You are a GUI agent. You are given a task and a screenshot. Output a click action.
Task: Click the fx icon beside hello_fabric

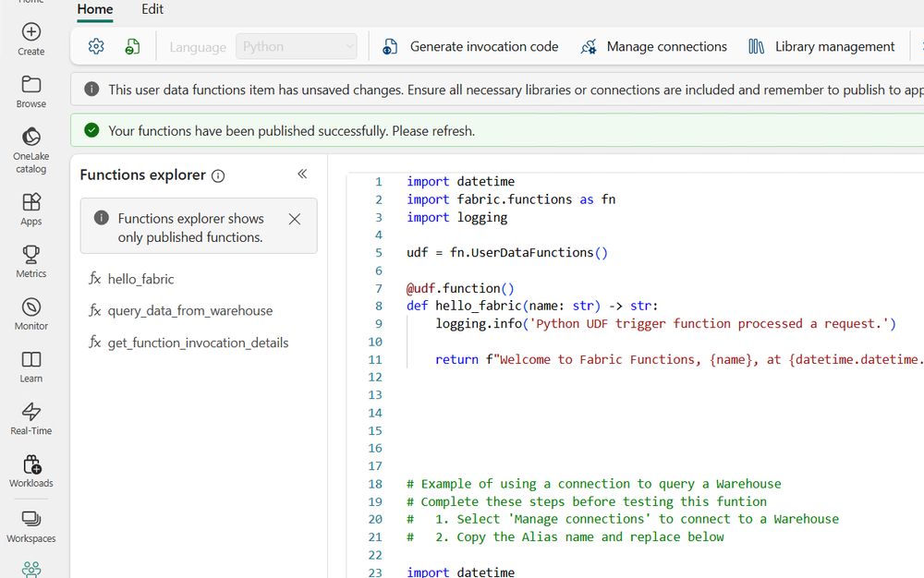tap(95, 279)
